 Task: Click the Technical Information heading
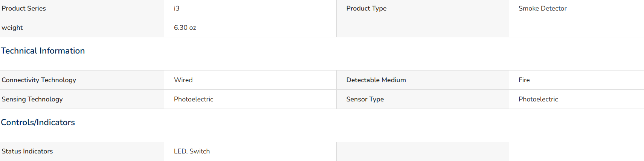pos(43,51)
